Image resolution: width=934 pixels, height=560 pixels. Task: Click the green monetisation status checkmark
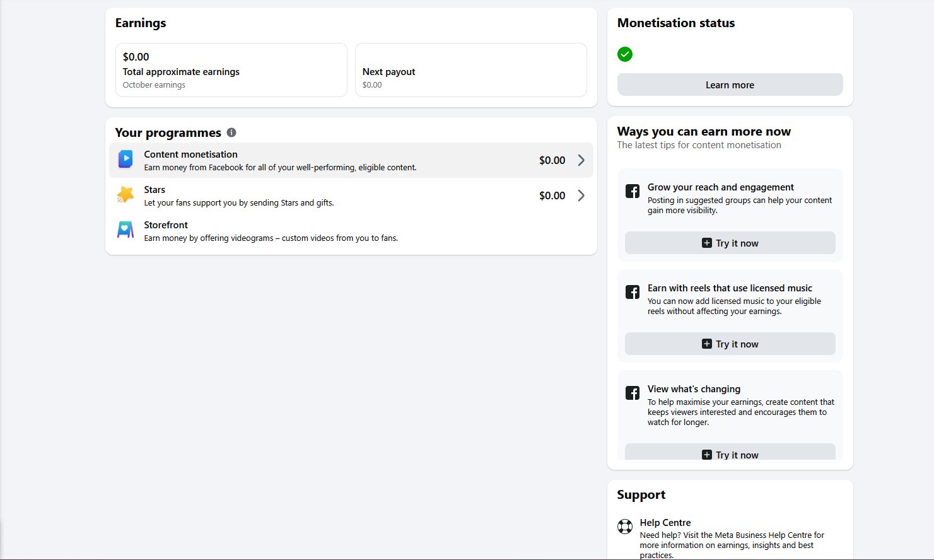(x=625, y=54)
